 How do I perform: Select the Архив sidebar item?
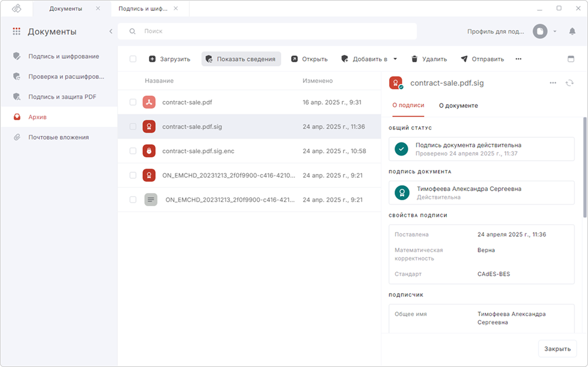pos(59,117)
